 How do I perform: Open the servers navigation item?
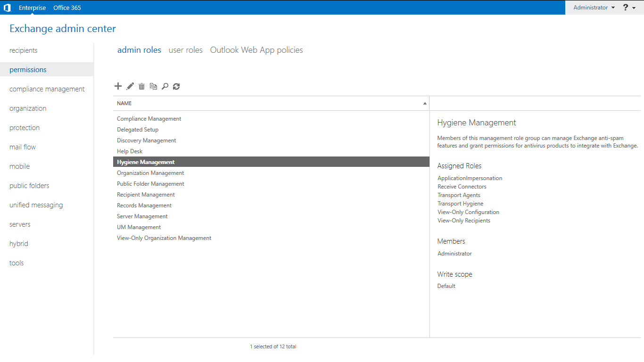pyautogui.click(x=20, y=224)
